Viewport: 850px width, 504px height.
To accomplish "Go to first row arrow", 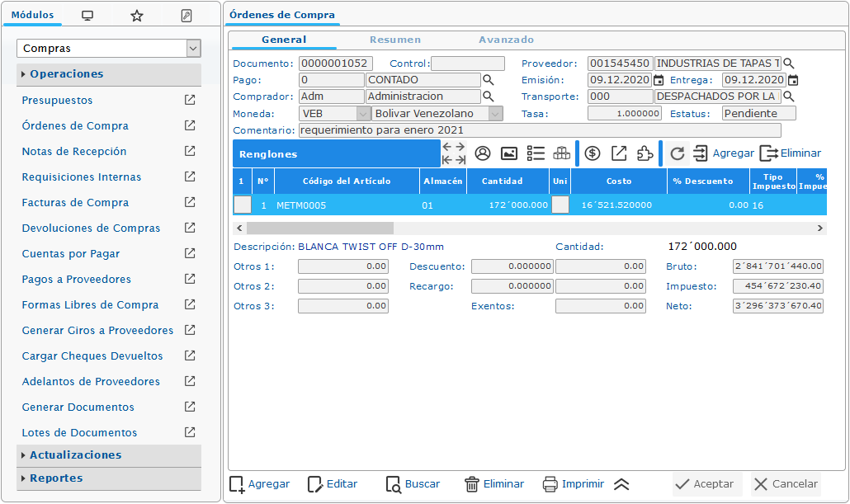I will click(x=447, y=160).
